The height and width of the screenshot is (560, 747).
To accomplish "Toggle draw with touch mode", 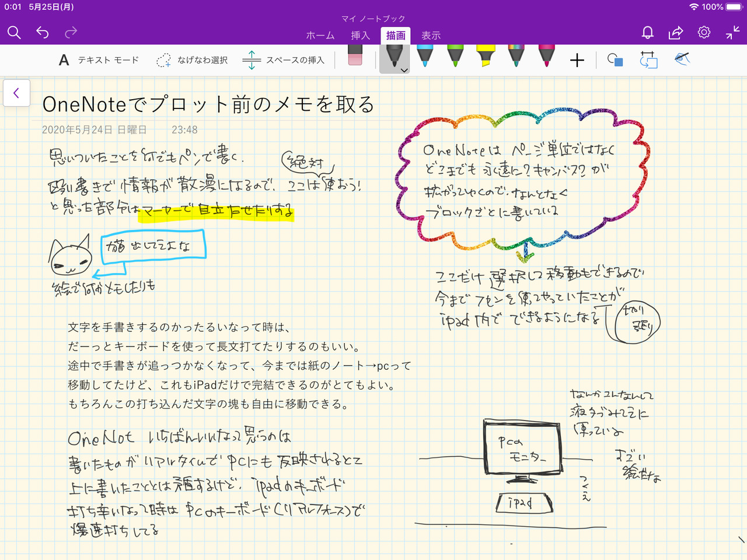I will [x=682, y=59].
